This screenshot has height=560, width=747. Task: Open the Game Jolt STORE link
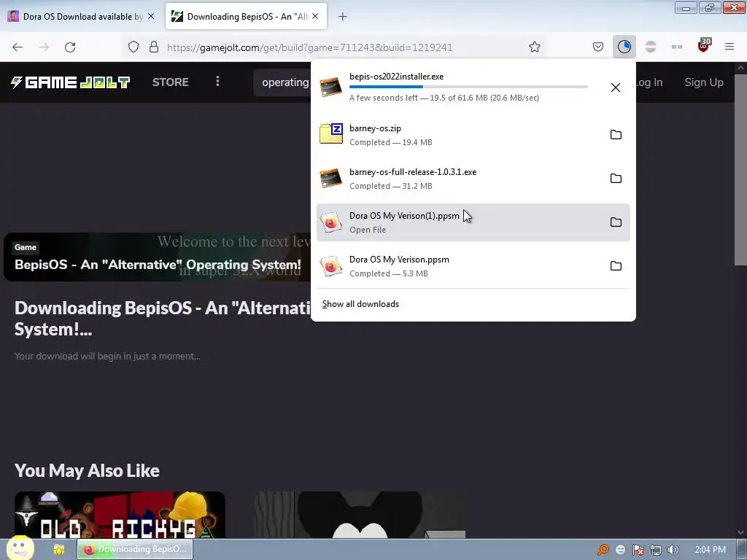171,82
